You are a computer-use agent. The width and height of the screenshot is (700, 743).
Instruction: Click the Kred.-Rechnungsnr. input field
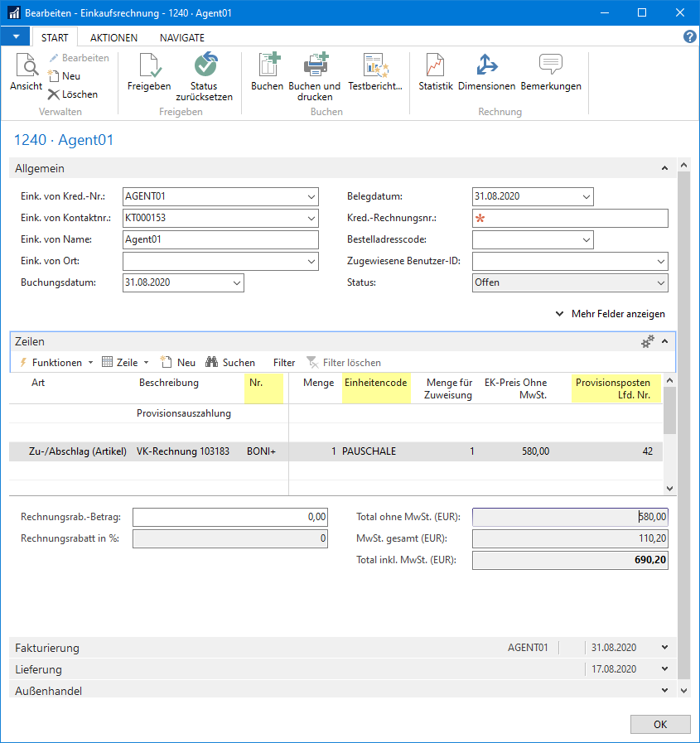point(570,219)
